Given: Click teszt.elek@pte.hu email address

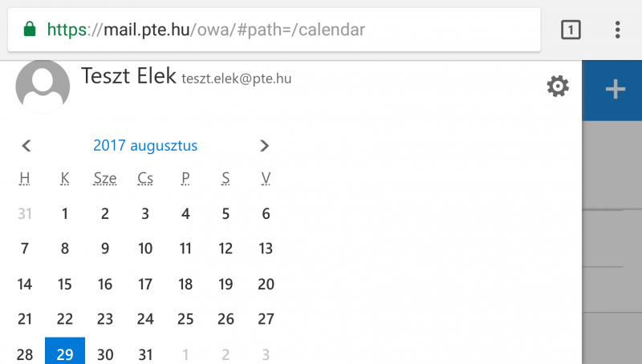Looking at the screenshot, I should pyautogui.click(x=236, y=79).
